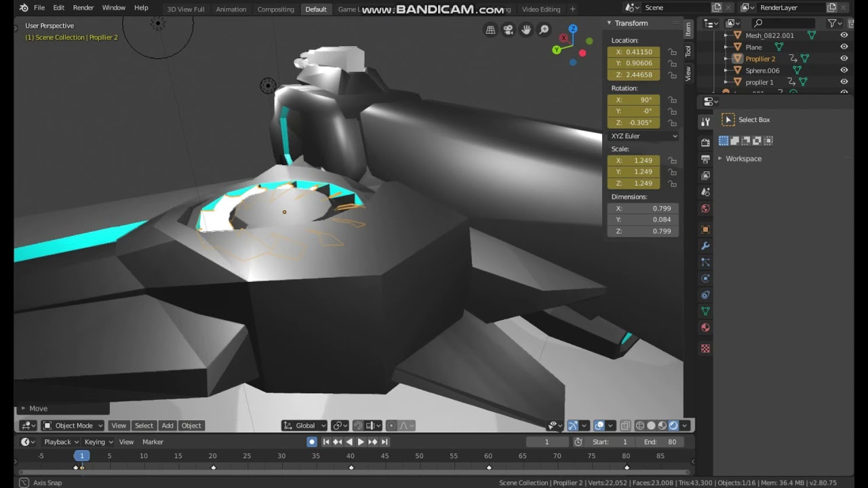
Task: Select material preview viewport shading
Action: [x=663, y=426]
